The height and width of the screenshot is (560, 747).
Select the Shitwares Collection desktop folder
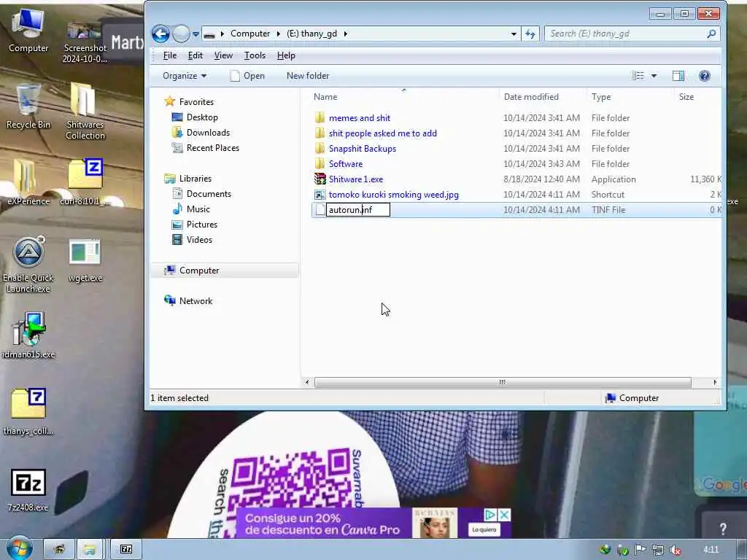(85, 111)
